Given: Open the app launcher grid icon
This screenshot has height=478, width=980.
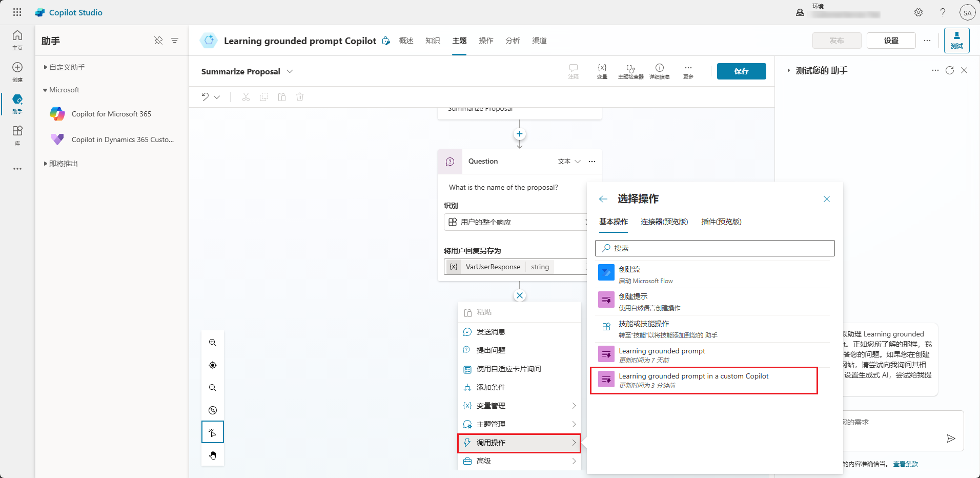Looking at the screenshot, I should coord(17,12).
